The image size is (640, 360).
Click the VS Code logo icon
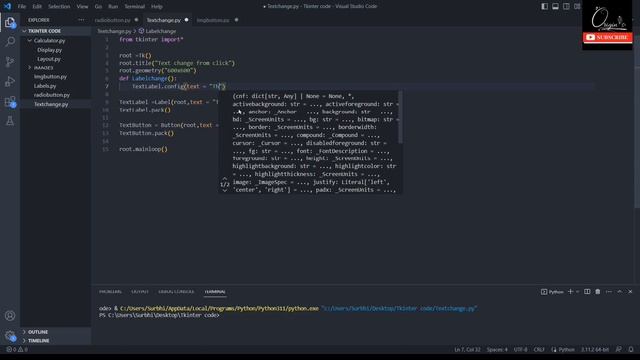[x=7, y=6]
